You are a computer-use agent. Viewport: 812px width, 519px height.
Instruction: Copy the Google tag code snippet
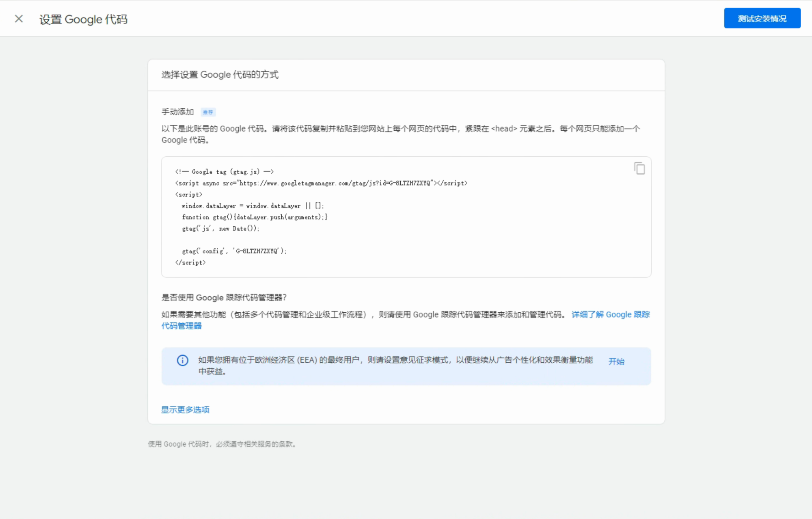[639, 168]
